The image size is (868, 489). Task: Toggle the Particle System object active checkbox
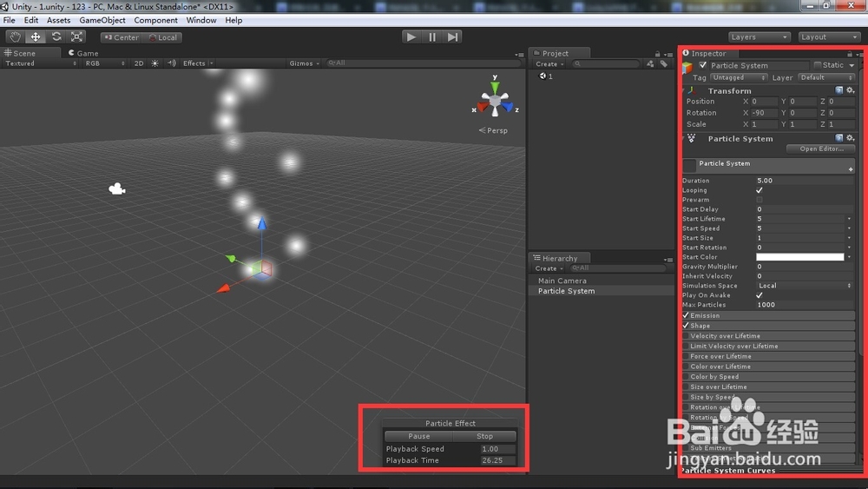(x=703, y=65)
